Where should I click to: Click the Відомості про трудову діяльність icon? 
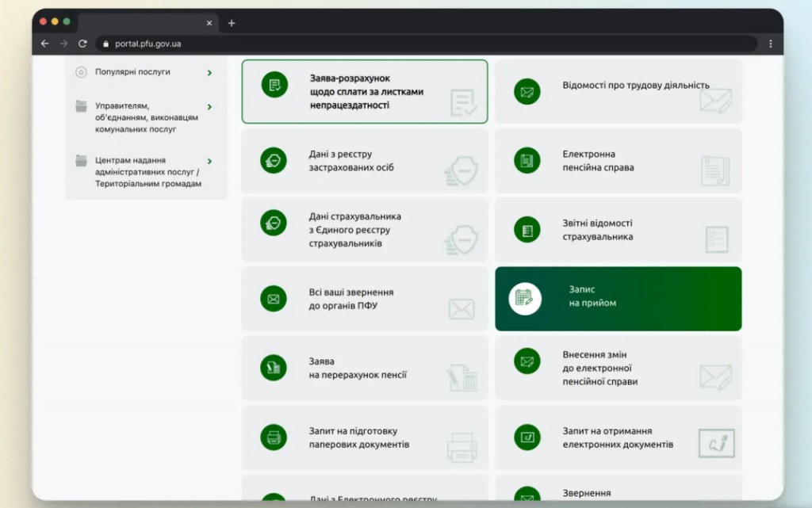pos(527,92)
